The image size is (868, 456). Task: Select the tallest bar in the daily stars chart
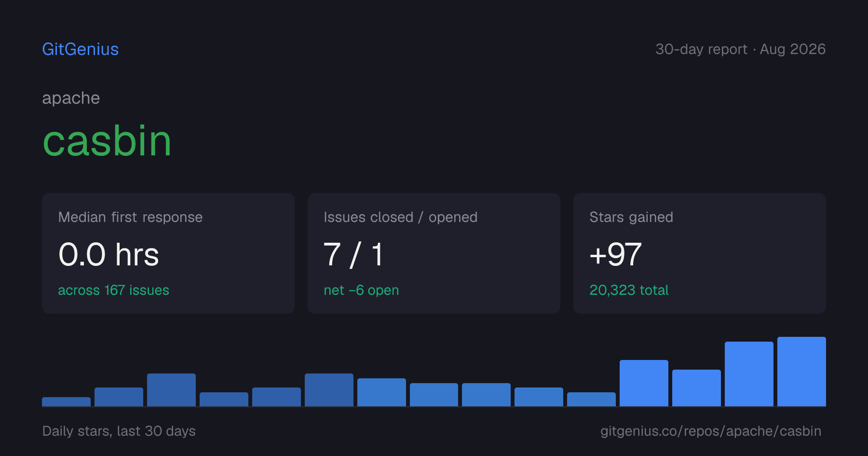pyautogui.click(x=801, y=372)
